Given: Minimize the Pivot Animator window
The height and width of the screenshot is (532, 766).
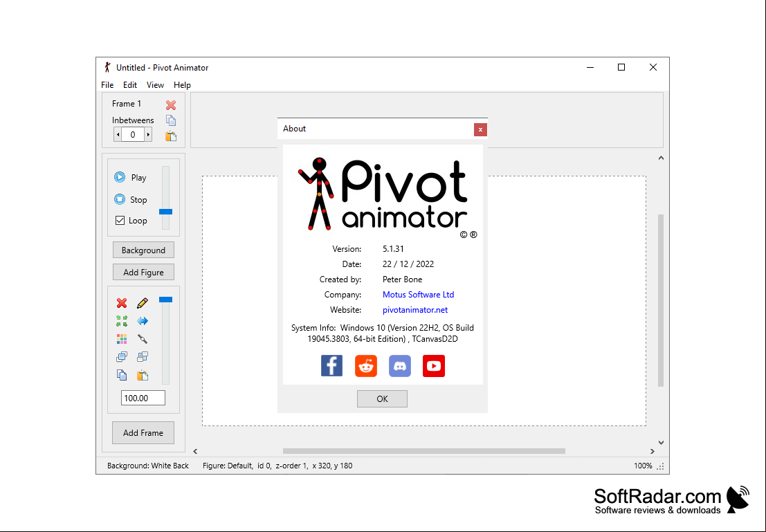Looking at the screenshot, I should click(590, 67).
